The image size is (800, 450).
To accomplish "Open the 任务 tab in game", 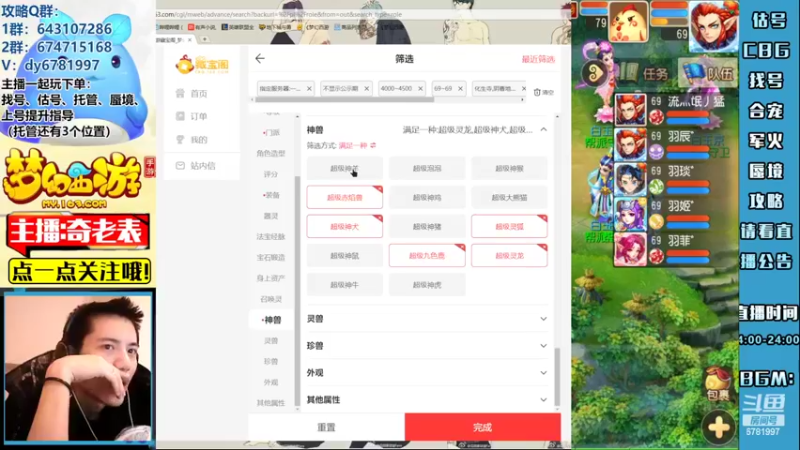I will pos(646,74).
